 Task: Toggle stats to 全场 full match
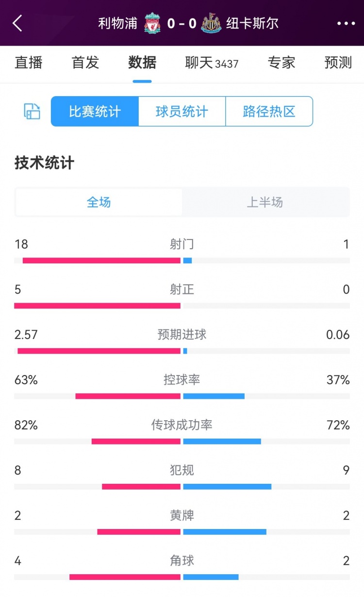(x=99, y=202)
